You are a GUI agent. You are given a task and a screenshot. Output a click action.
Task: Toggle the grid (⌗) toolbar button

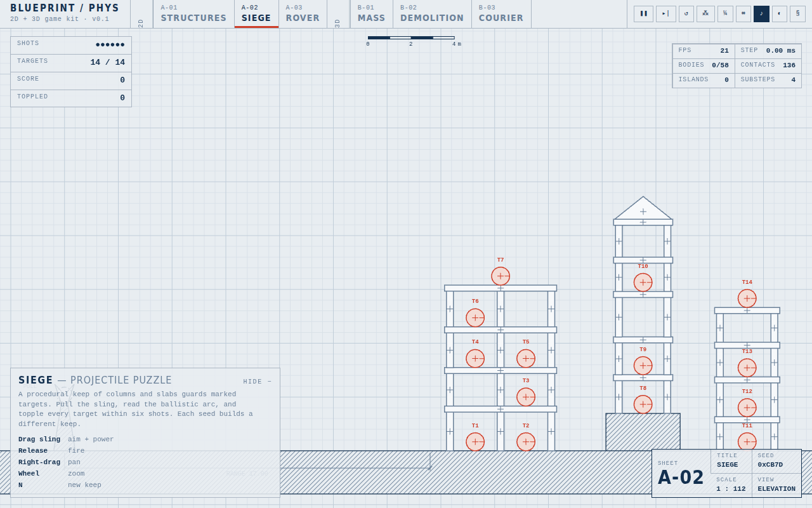[743, 14]
